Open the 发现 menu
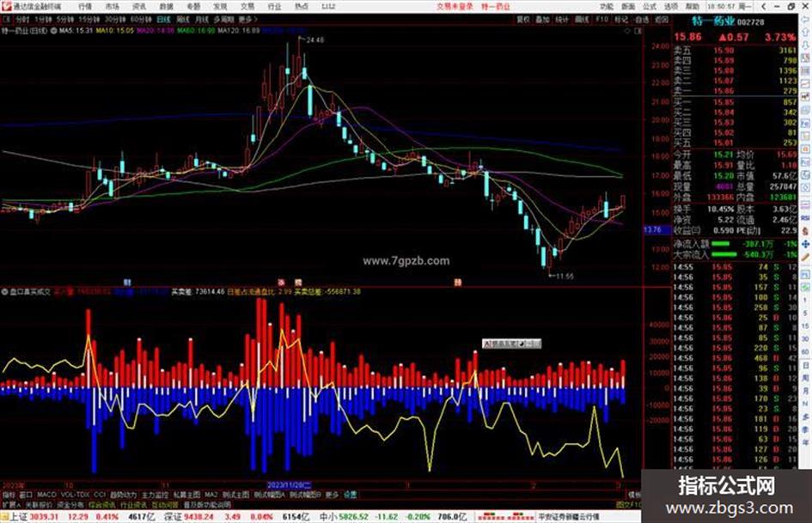Viewport: 812px width, 523px height. pos(220,7)
